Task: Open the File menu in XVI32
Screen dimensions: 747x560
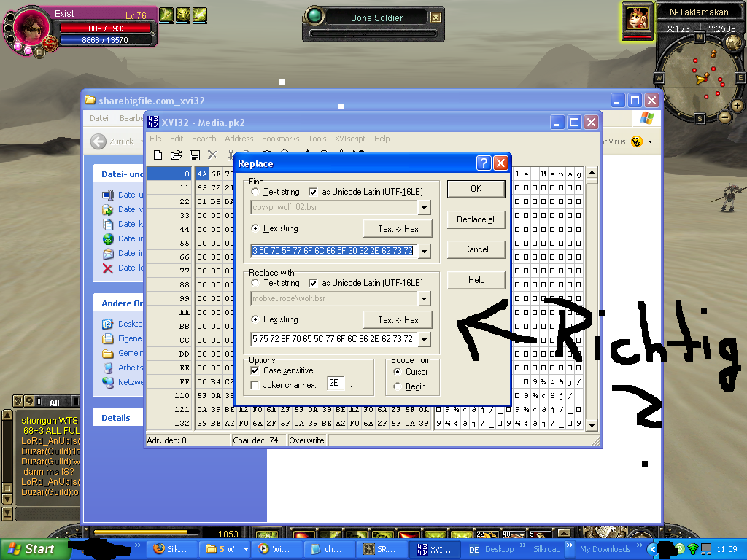Action: point(155,139)
